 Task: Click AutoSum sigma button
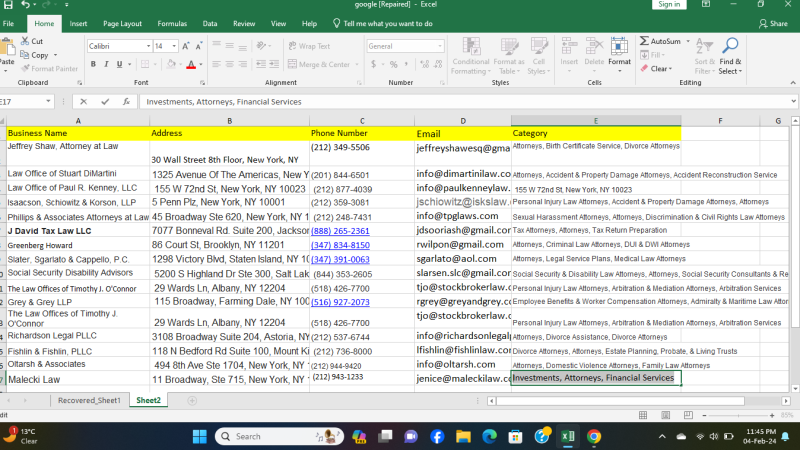[660, 41]
